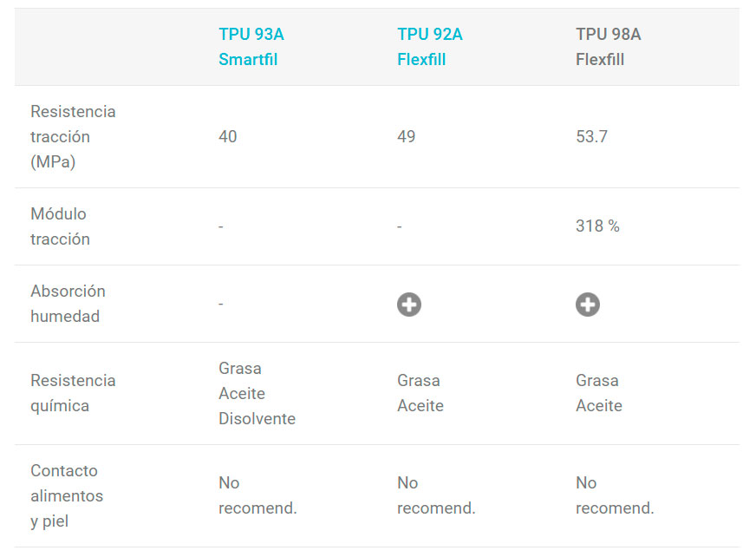The image size is (756, 557).
Task: Click No recomend. in TPU 92A column
Action: coord(436,495)
